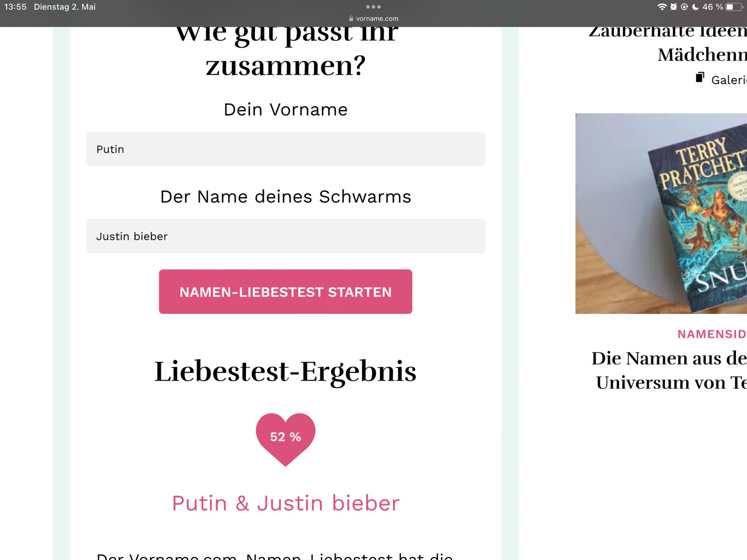Tap the Galerie label
The height and width of the screenshot is (560, 747).
click(729, 80)
